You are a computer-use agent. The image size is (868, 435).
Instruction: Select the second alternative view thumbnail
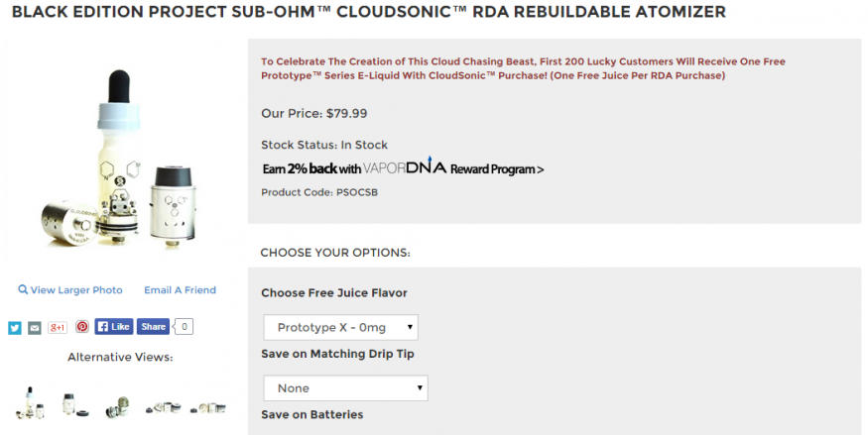72,403
